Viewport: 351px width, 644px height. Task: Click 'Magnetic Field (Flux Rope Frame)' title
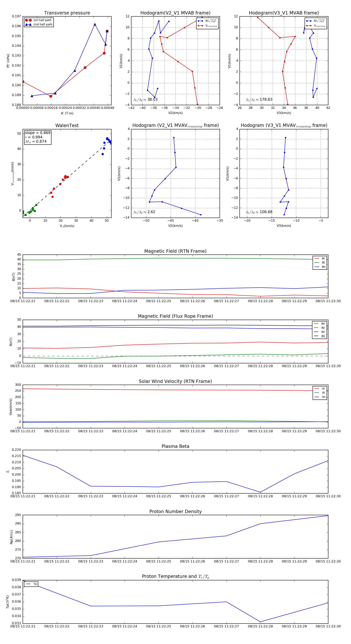click(x=175, y=316)
